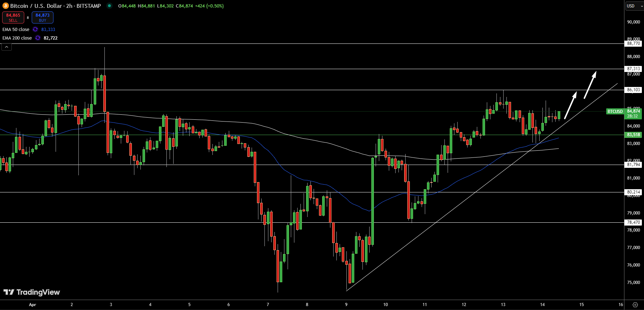Click the EMA 50 value 83,333
The image size is (644, 310).
tap(48, 30)
